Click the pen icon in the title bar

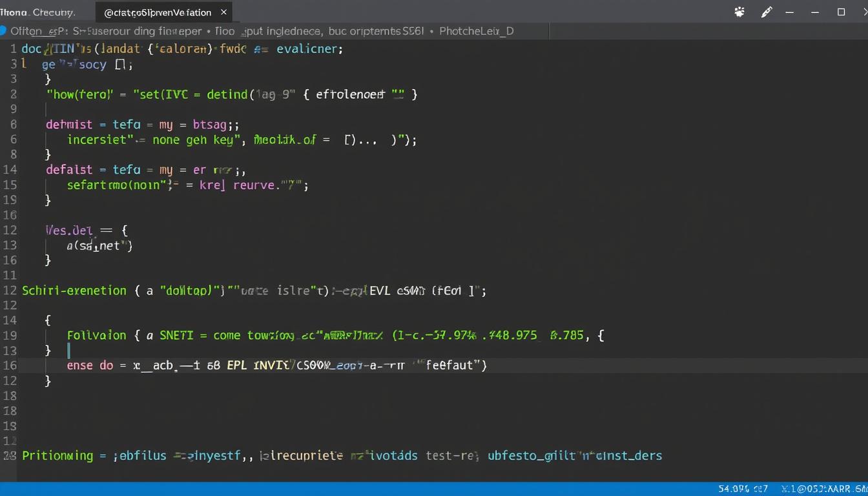click(767, 12)
